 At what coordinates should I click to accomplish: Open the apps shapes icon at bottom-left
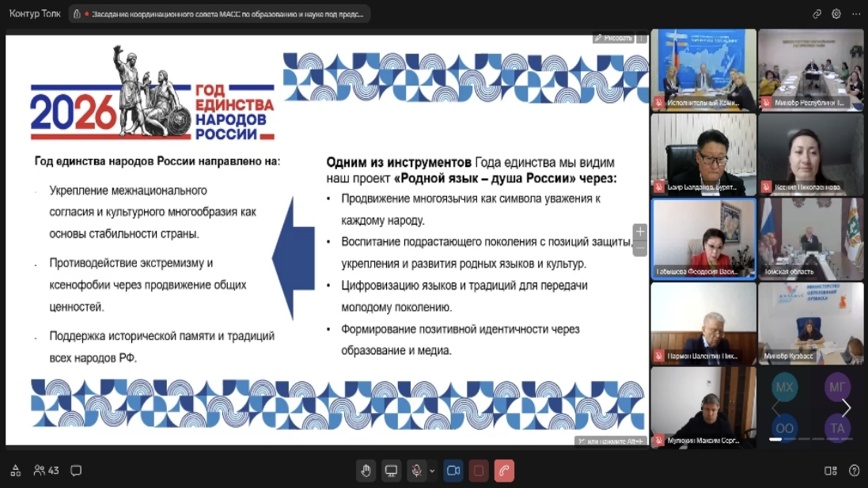[x=16, y=471]
